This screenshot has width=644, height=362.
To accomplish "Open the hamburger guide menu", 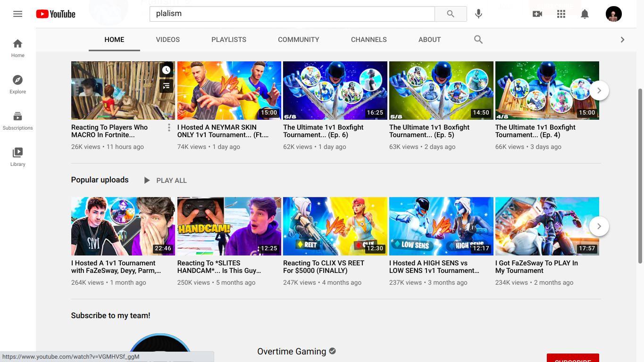I will (x=17, y=14).
